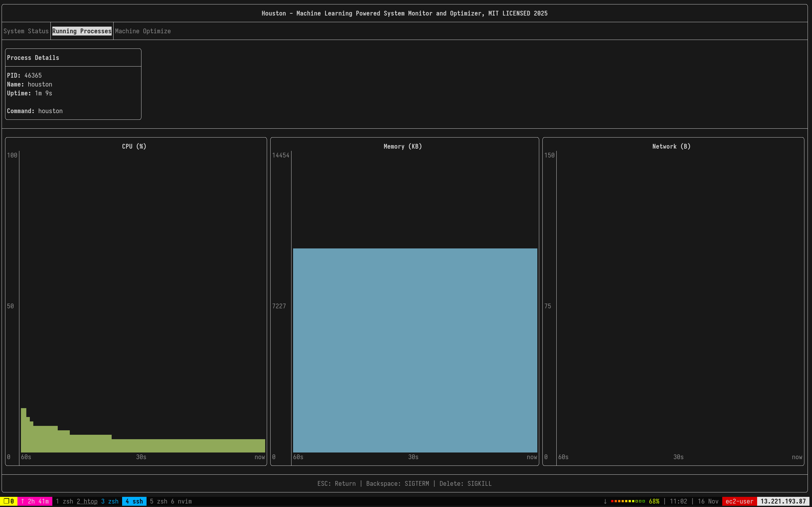Switch to tmux window 2 htop

87,501
